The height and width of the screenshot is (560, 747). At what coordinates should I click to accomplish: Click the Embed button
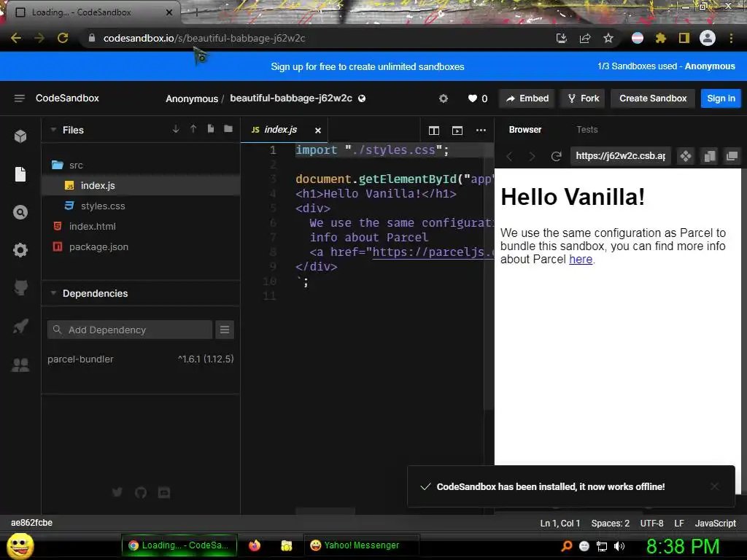coord(527,98)
